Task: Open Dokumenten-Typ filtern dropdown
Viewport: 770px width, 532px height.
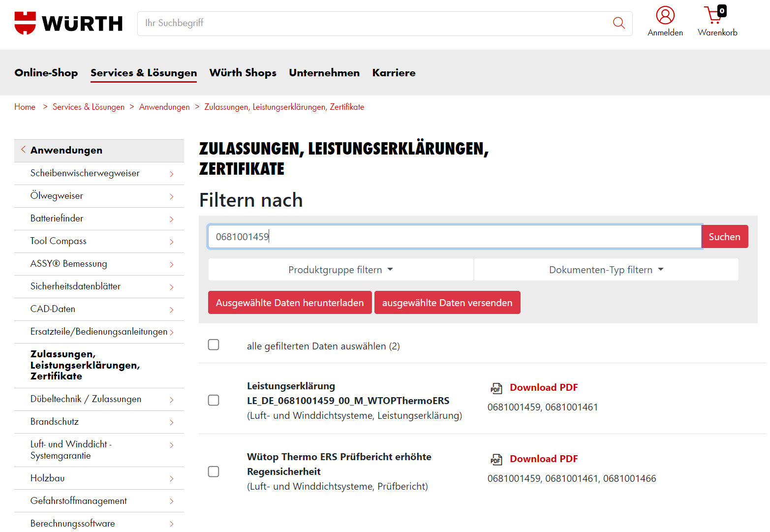Action: tap(606, 270)
